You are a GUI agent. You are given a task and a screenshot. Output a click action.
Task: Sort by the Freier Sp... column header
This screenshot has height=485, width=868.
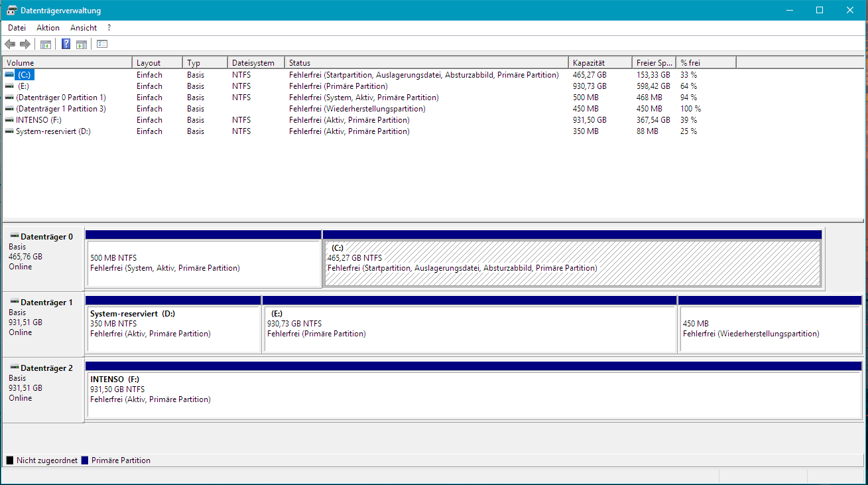[654, 63]
